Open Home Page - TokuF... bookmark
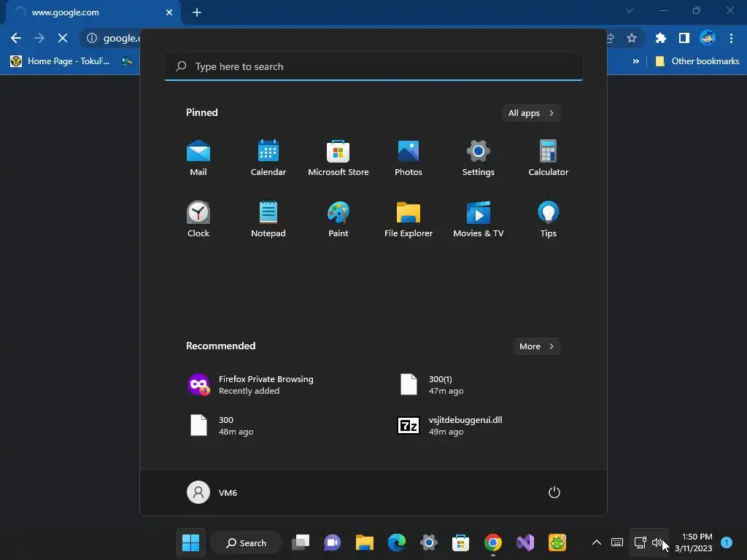 coord(60,61)
